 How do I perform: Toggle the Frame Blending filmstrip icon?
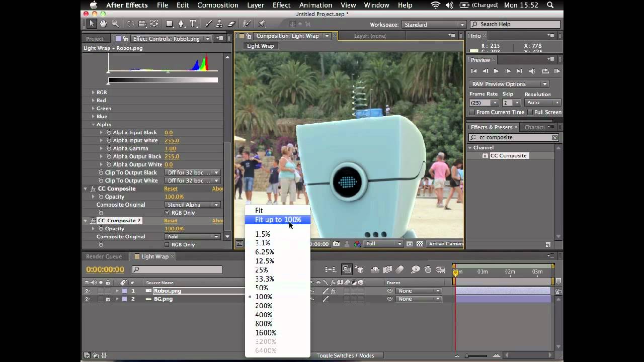(387, 269)
